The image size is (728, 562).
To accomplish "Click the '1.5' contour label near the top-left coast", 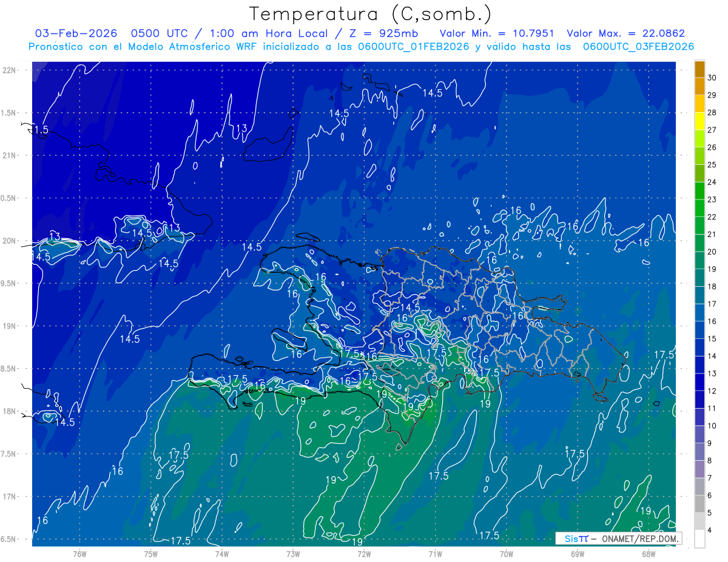I will (x=41, y=130).
